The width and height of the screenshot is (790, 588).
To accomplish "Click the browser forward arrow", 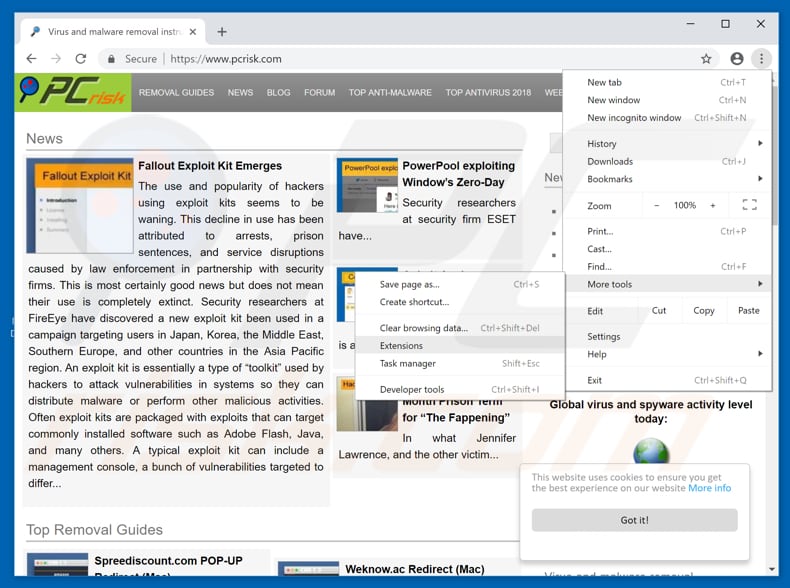I will click(56, 58).
